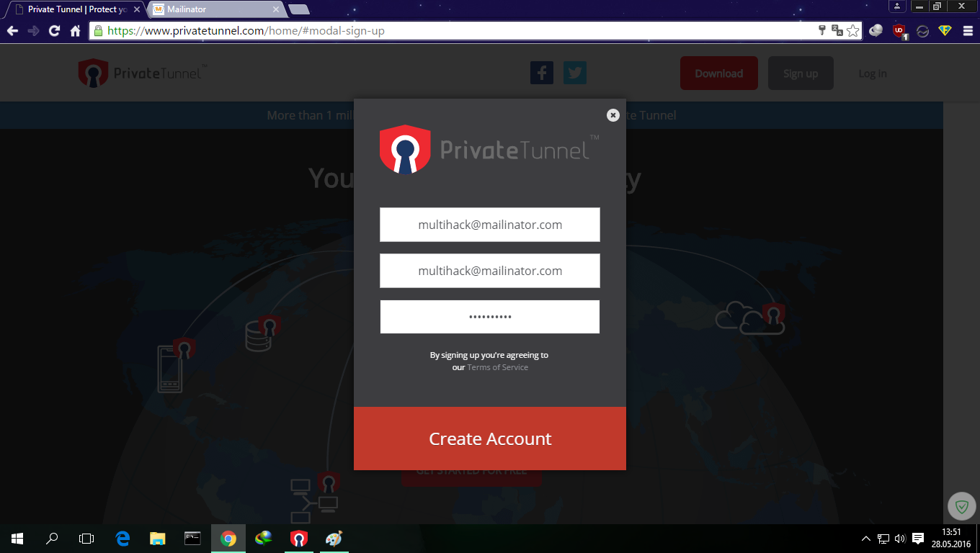Open the Terms of Service link
The height and width of the screenshot is (553, 980).
498,367
